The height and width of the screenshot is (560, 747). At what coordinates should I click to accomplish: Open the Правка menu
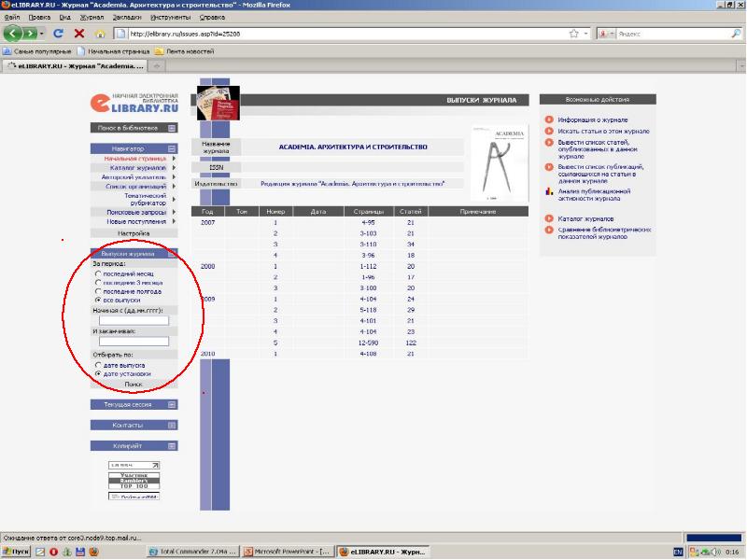pos(39,17)
